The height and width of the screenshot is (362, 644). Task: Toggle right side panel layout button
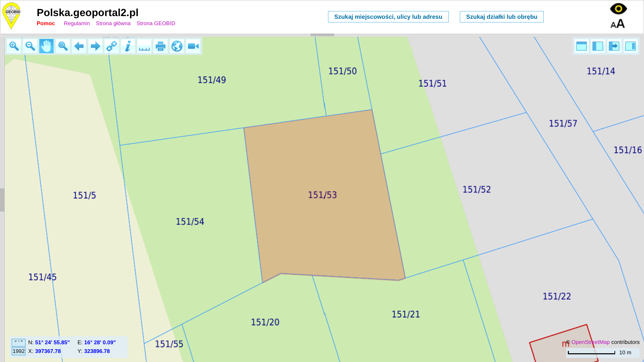point(631,46)
